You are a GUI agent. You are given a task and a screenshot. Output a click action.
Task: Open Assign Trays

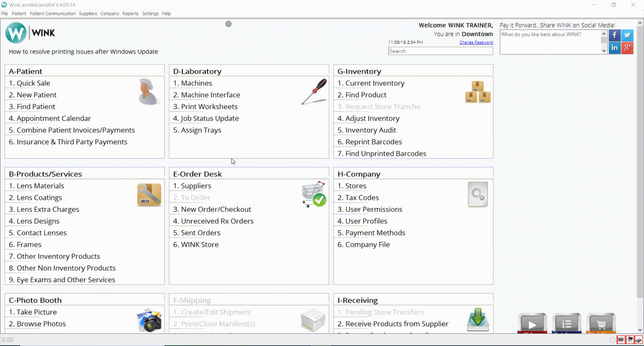(x=197, y=130)
